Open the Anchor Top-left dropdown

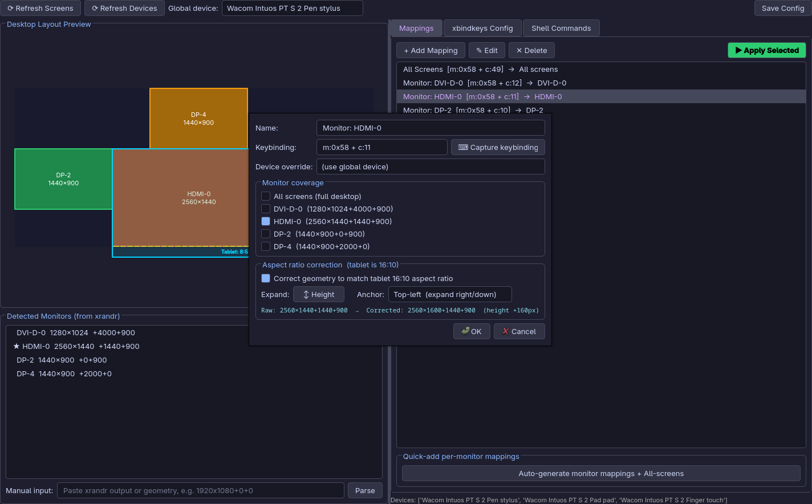450,295
